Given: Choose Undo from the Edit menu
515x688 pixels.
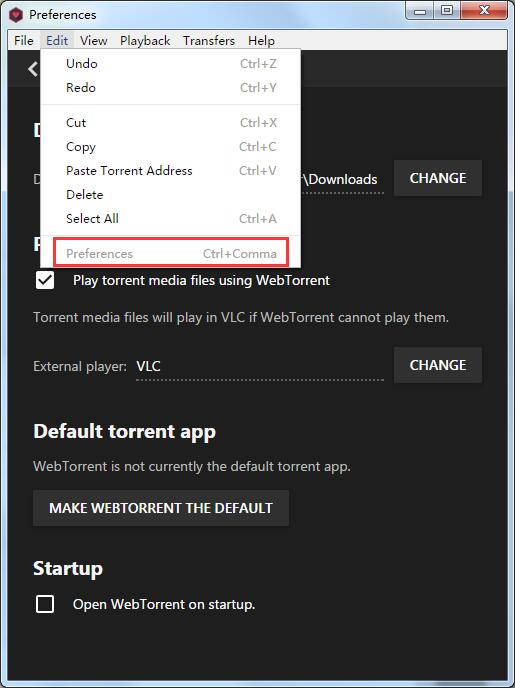Looking at the screenshot, I should [x=170, y=64].
